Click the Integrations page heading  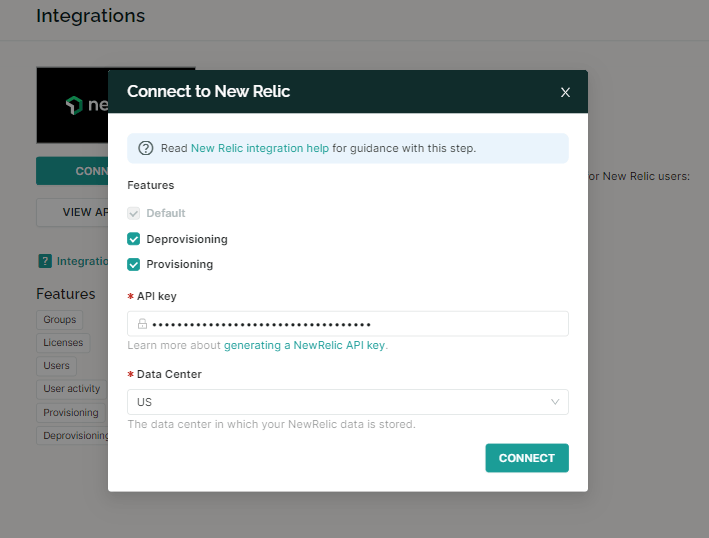tap(90, 16)
